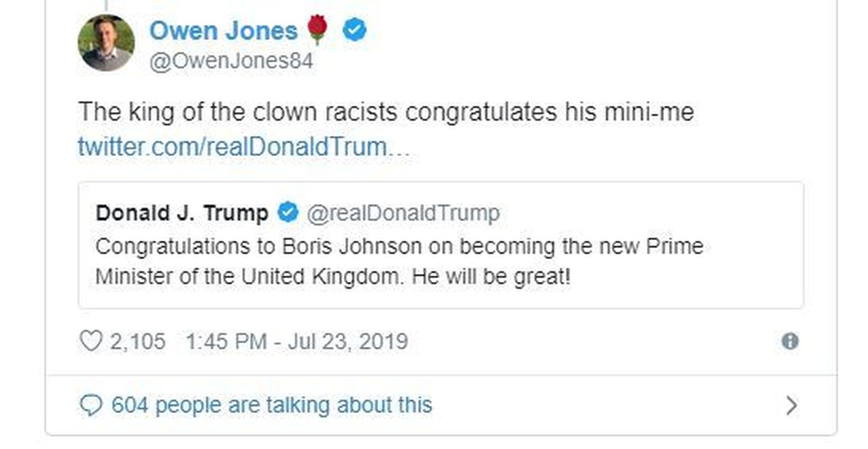The width and height of the screenshot is (868, 449).
Task: Open the Owen Jones display name link
Action: pos(223,30)
